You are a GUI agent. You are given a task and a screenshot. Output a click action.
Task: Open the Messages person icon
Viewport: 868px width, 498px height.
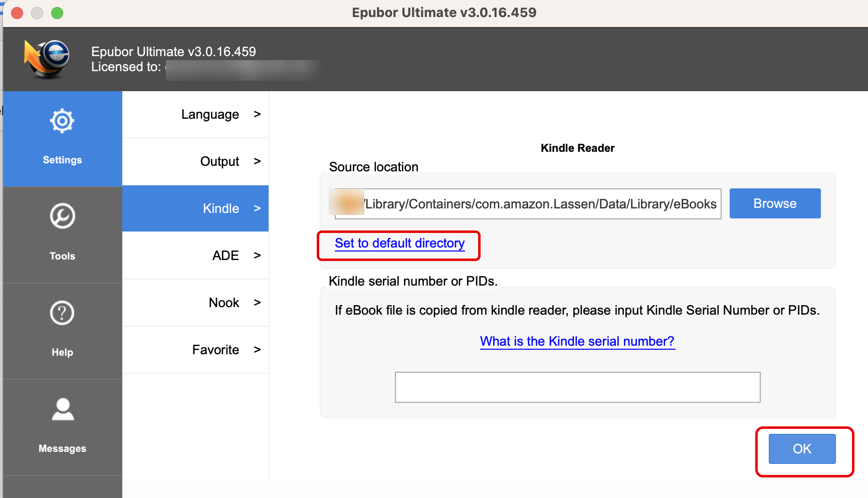63,409
